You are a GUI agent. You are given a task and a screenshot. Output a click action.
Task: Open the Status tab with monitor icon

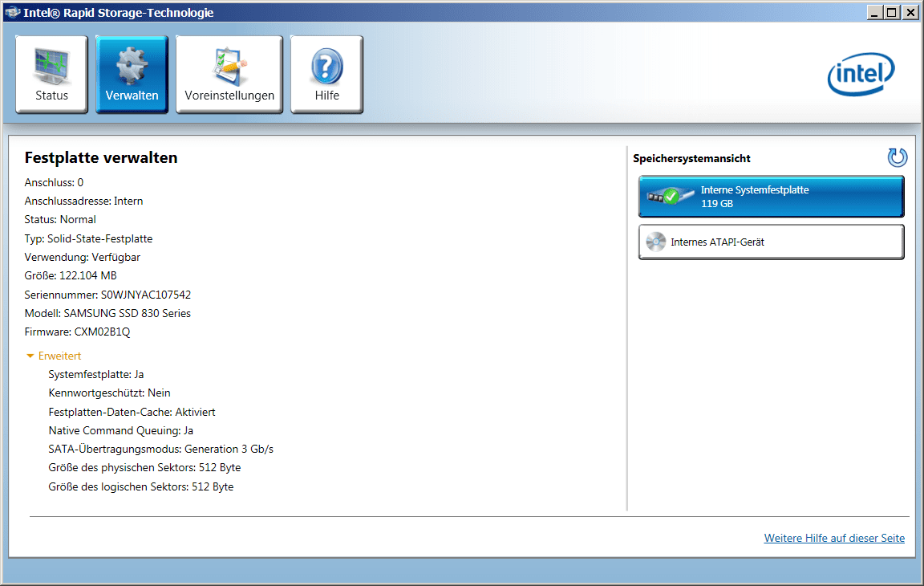click(52, 75)
